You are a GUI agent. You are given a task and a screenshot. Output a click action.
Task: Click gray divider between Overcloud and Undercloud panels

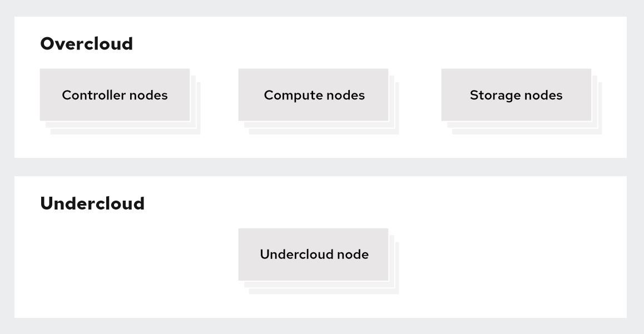tap(320, 167)
